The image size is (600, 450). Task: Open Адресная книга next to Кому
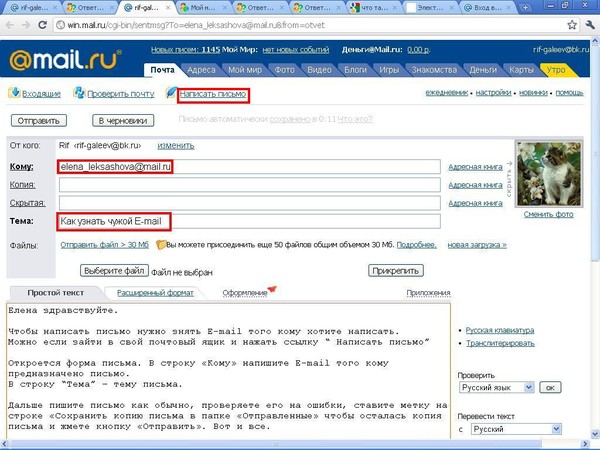point(475,167)
